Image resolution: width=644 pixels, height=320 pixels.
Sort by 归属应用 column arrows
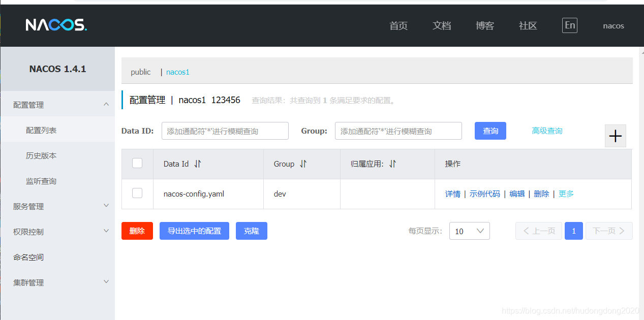[392, 164]
